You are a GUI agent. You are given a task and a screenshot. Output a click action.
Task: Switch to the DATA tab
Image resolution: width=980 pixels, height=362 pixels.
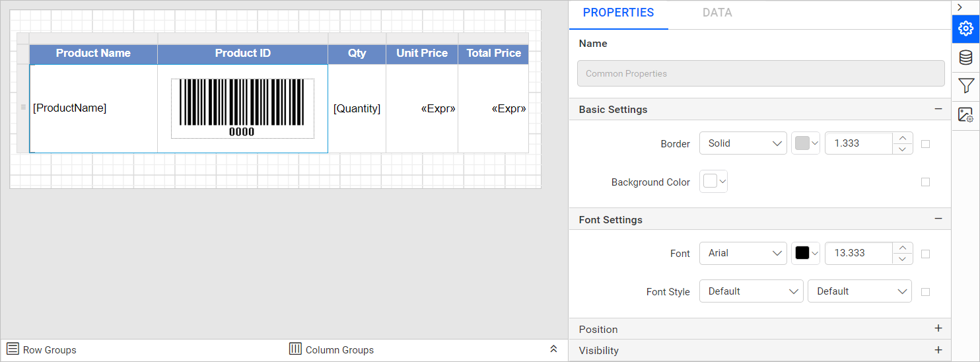[717, 13]
